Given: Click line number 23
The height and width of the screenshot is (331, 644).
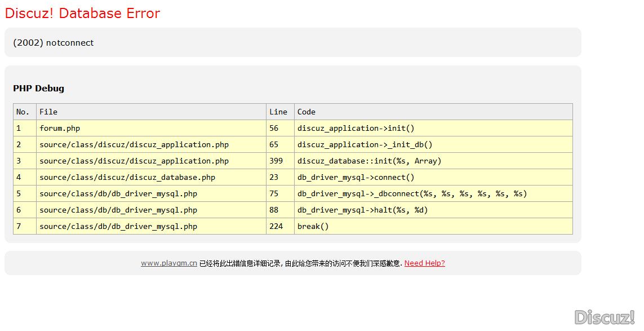Looking at the screenshot, I should coord(280,177).
